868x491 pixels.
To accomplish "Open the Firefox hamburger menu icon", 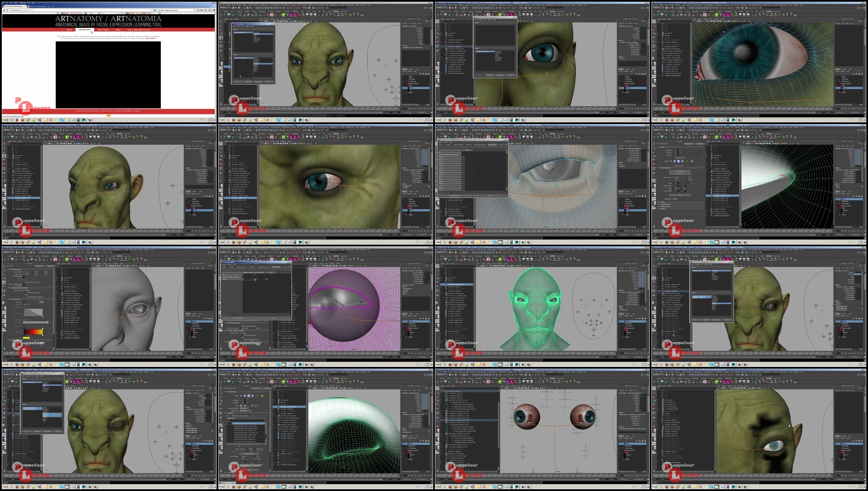I will [214, 10].
